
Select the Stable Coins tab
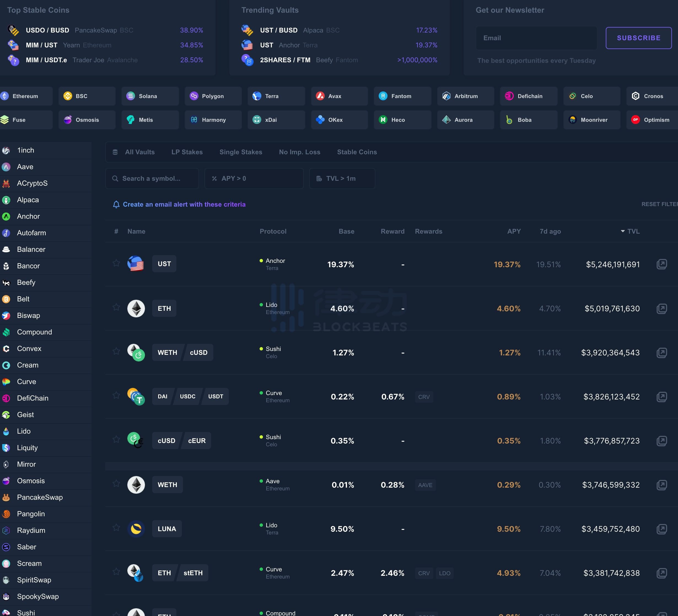[x=357, y=152]
